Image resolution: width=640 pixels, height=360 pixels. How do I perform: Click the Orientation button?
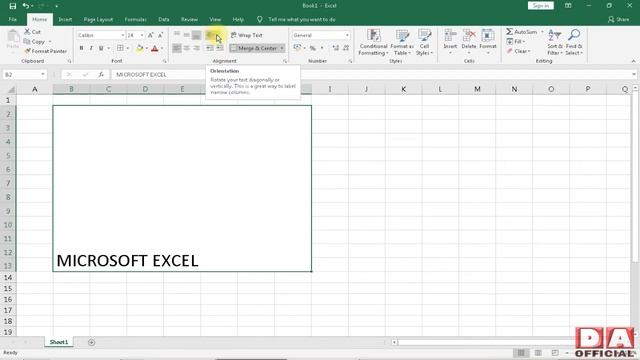[211, 36]
